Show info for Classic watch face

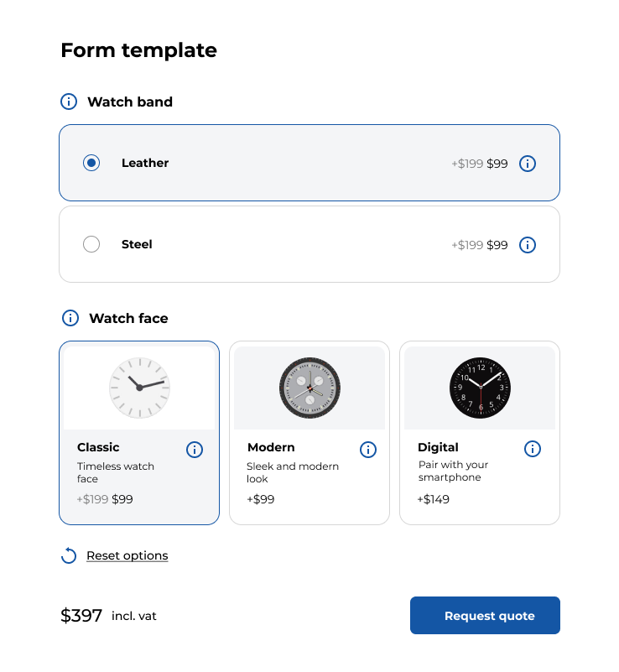(195, 450)
